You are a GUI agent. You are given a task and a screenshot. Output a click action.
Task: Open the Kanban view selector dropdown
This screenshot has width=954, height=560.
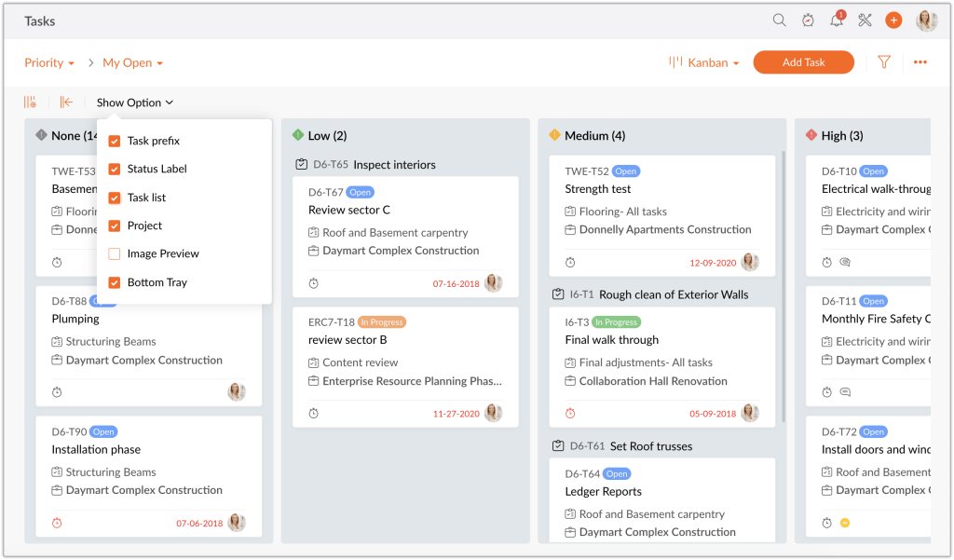click(x=708, y=61)
